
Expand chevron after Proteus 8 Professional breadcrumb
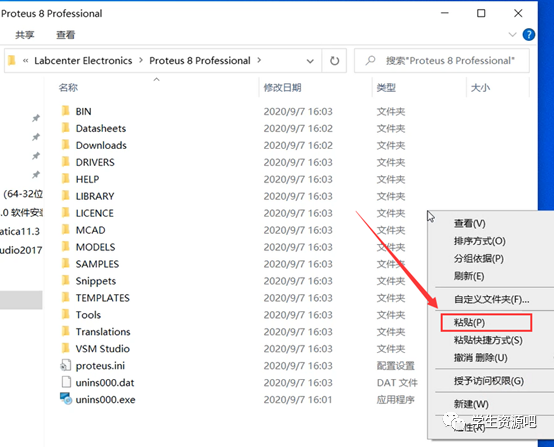coord(259,60)
